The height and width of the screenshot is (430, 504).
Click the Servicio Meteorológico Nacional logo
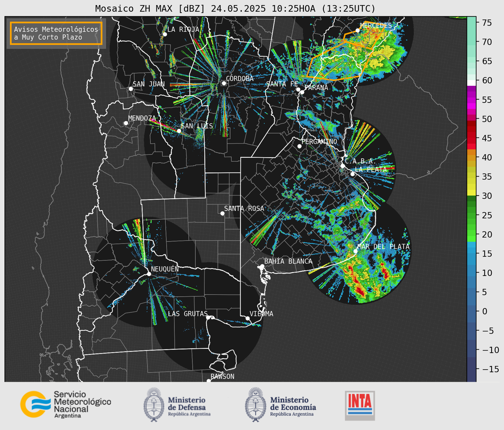[66, 404]
